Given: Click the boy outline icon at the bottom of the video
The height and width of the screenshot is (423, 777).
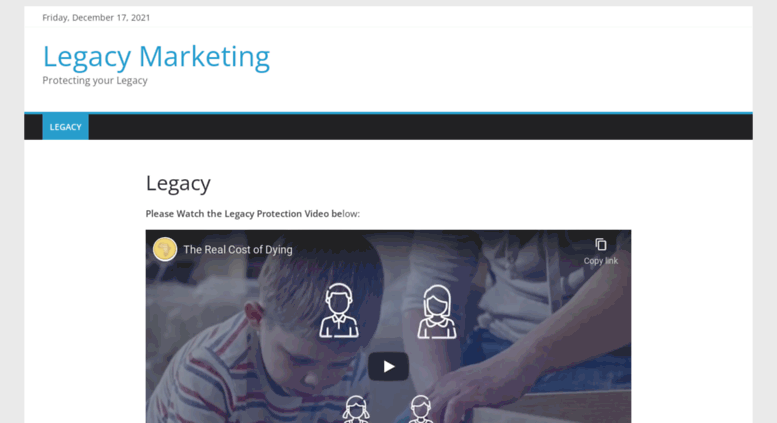Looking at the screenshot, I should (420, 409).
